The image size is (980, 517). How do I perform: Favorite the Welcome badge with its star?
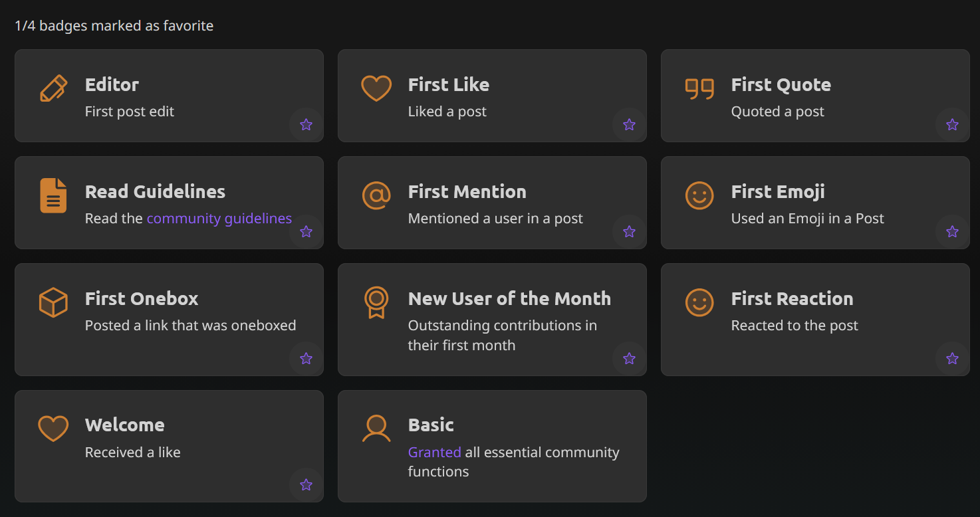[306, 484]
